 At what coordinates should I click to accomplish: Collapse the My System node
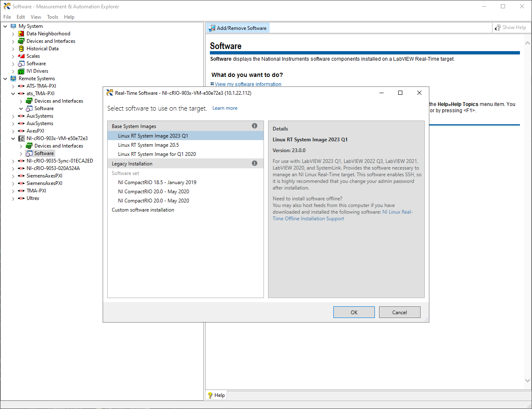[x=5, y=26]
